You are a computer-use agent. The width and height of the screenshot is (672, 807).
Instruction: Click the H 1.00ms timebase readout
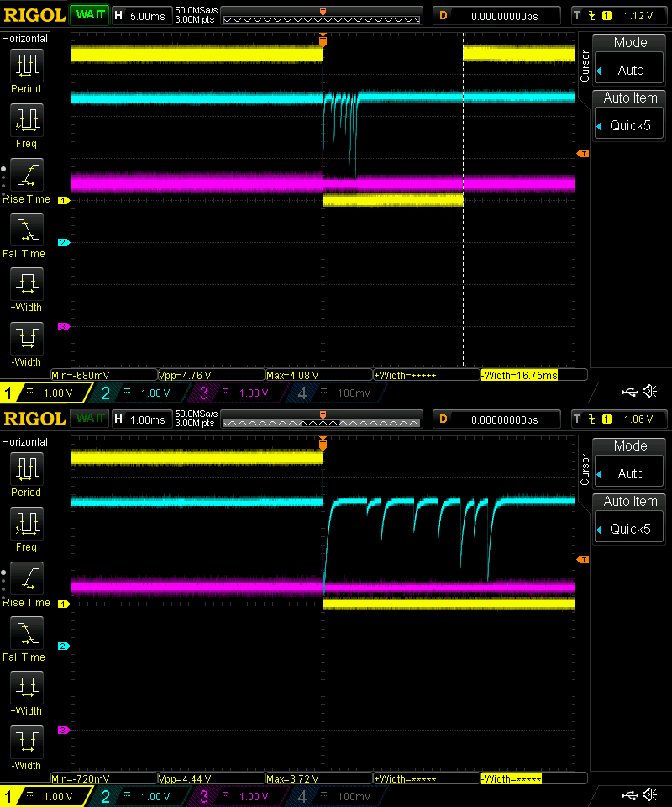tap(141, 419)
